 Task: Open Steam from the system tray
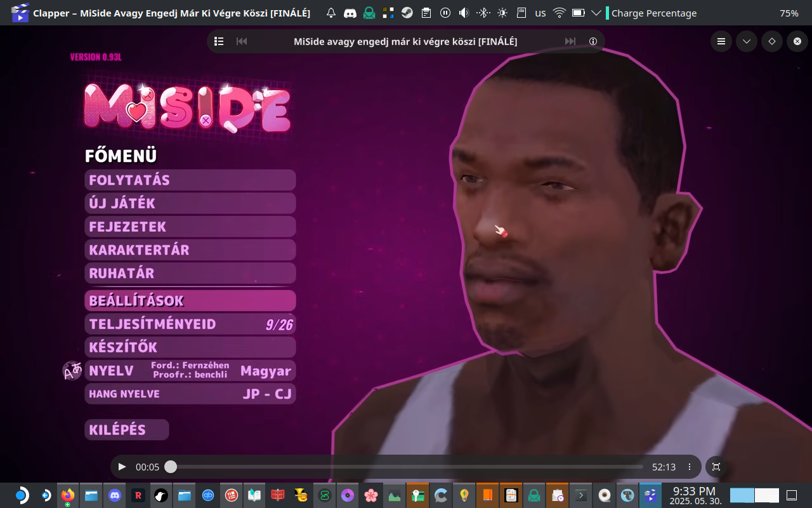click(407, 13)
